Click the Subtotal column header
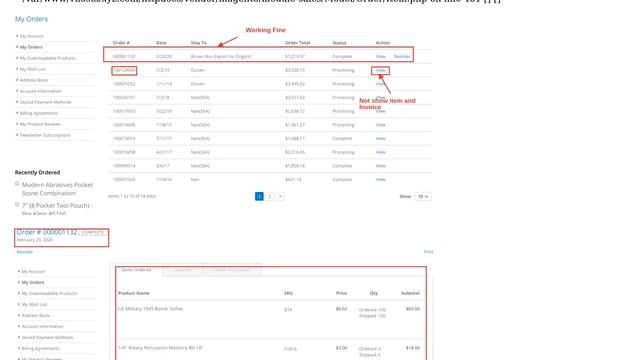Screen dimensions: 640x360 pyautogui.click(x=410, y=293)
